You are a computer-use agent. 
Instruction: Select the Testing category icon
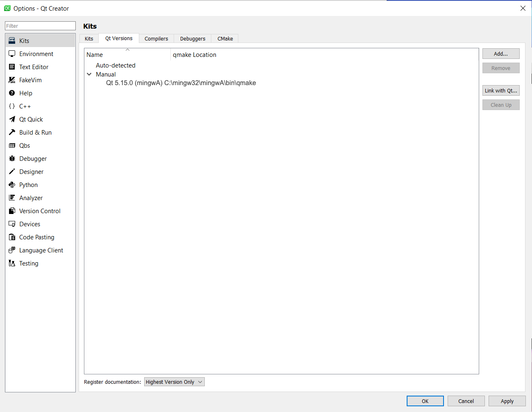point(27,263)
